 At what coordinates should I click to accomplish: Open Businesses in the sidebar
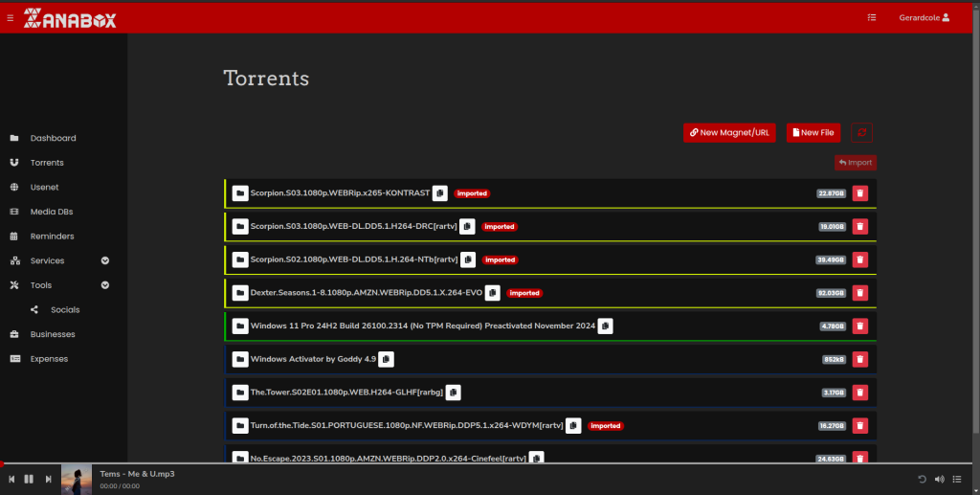[53, 334]
